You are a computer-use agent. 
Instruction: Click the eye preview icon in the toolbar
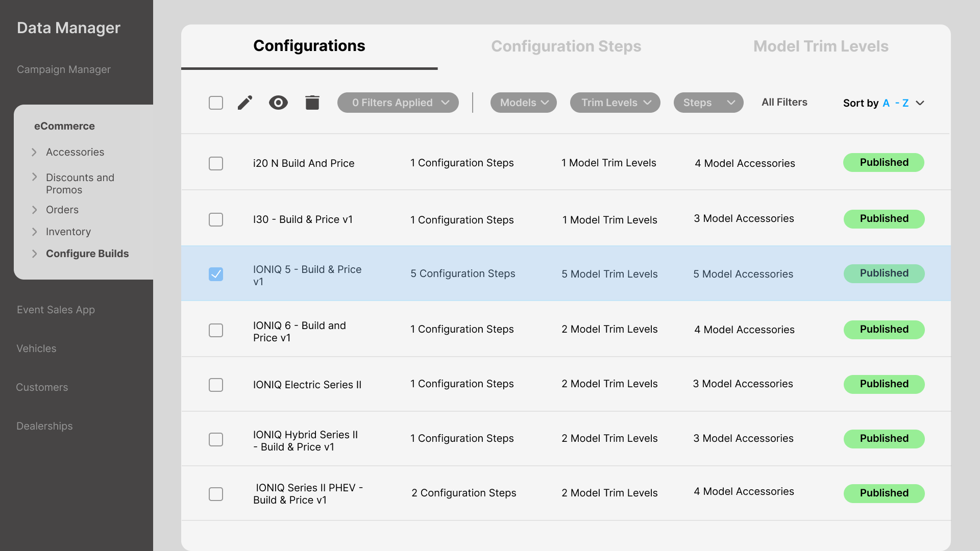[x=278, y=102]
